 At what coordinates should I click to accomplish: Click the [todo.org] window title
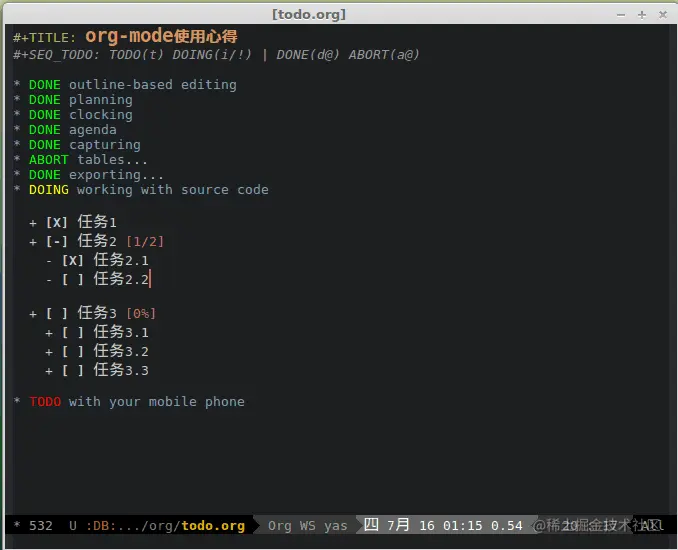click(x=309, y=14)
